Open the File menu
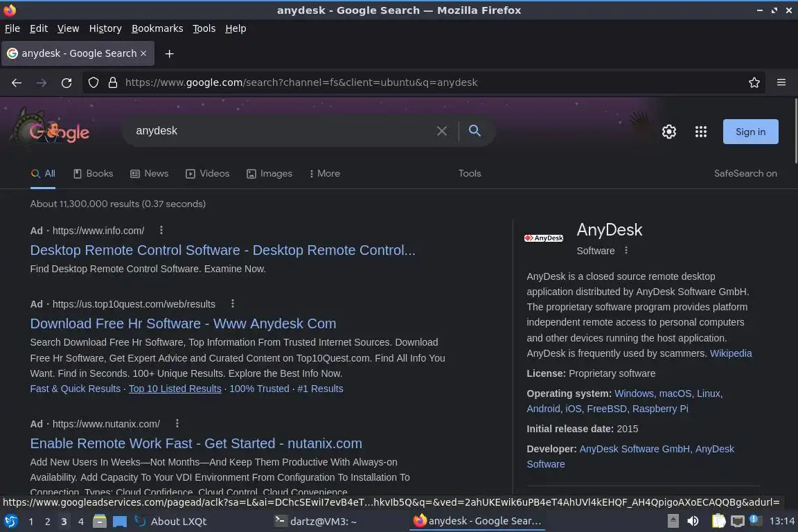 [x=12, y=28]
